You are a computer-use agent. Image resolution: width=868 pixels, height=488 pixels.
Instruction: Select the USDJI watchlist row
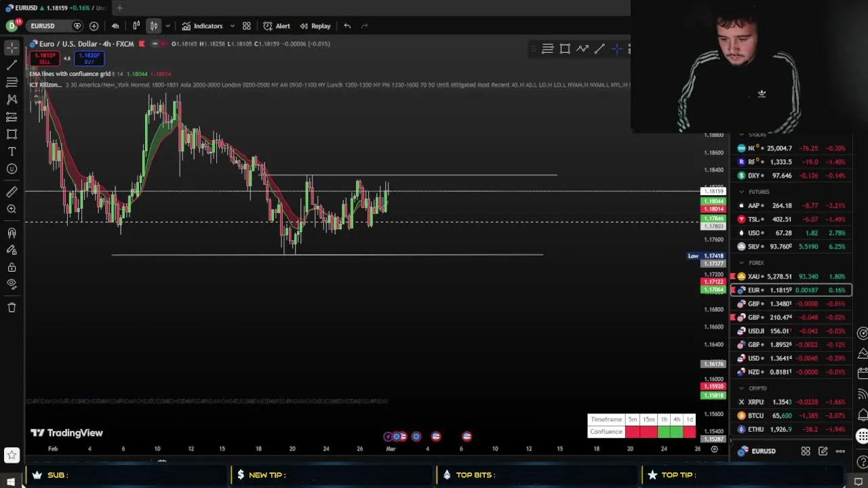(791, 331)
